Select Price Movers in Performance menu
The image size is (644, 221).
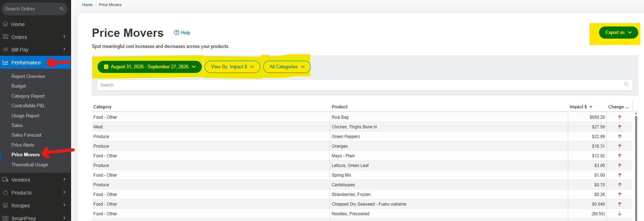click(25, 154)
